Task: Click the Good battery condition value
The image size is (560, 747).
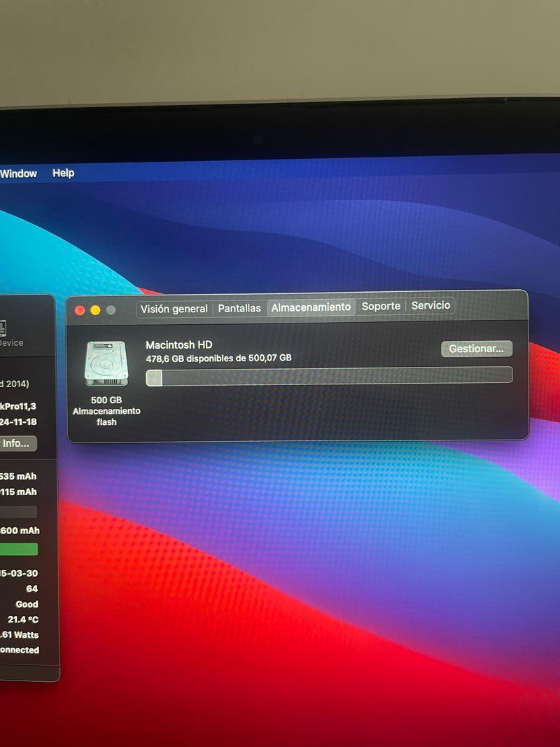Action: (x=27, y=604)
